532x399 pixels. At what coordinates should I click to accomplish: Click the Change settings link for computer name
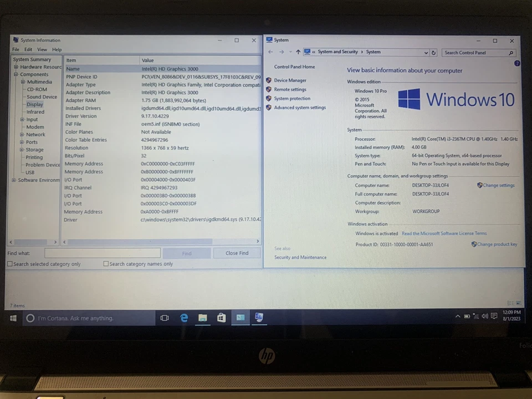(x=498, y=185)
